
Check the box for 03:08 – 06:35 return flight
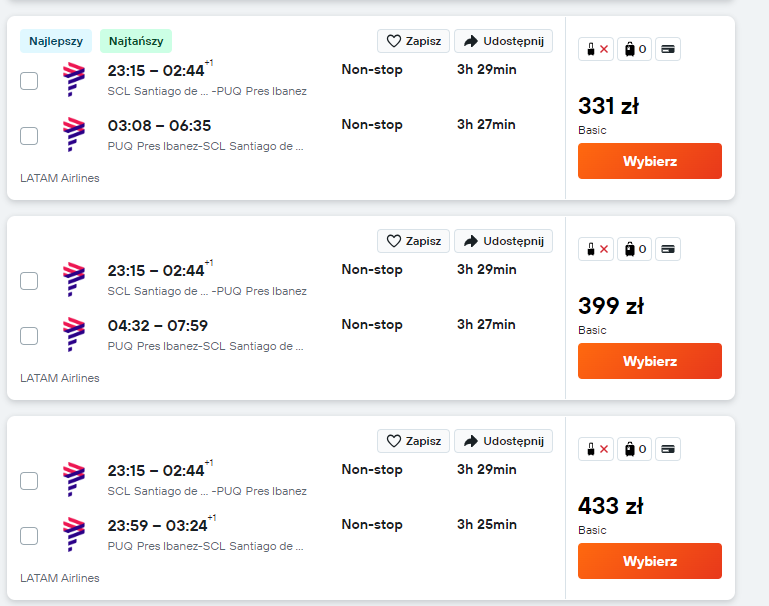(x=29, y=136)
